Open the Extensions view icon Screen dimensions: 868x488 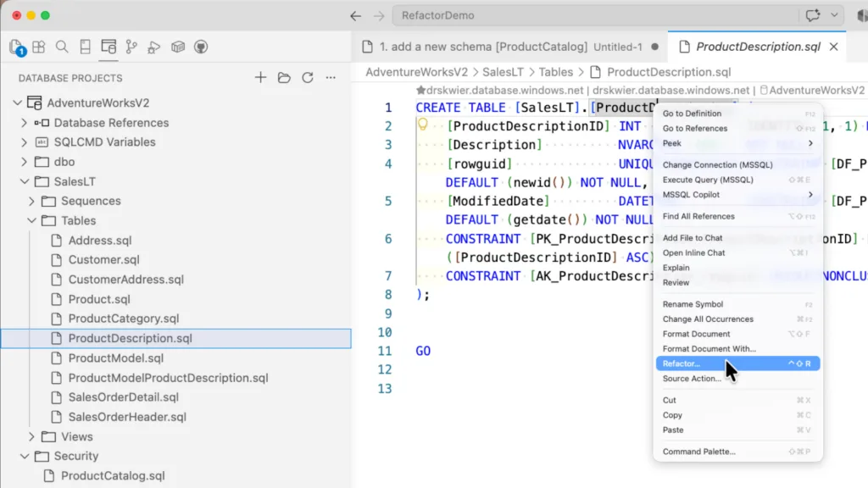pyautogui.click(x=39, y=47)
